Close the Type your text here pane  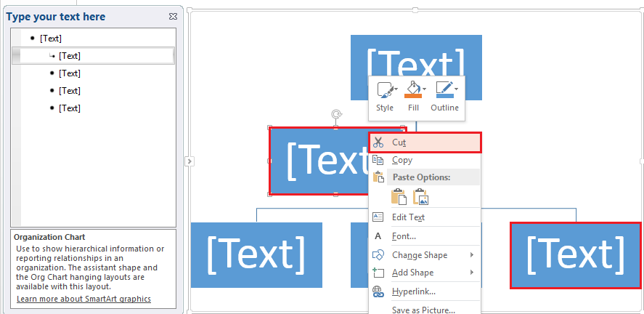click(173, 17)
